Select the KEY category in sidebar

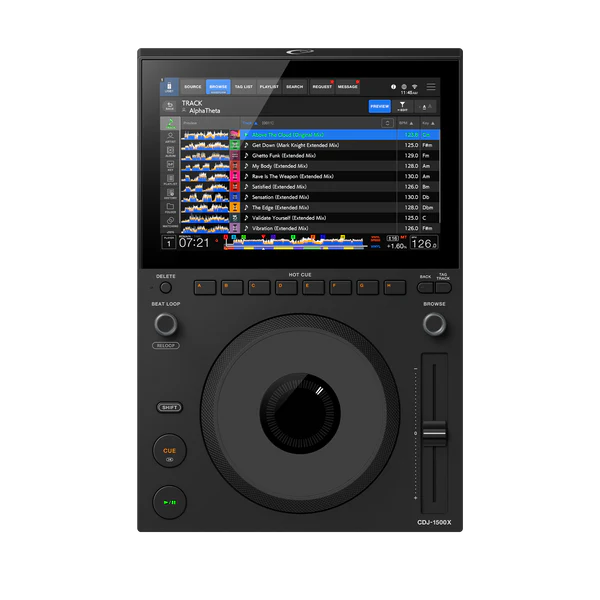click(x=170, y=166)
